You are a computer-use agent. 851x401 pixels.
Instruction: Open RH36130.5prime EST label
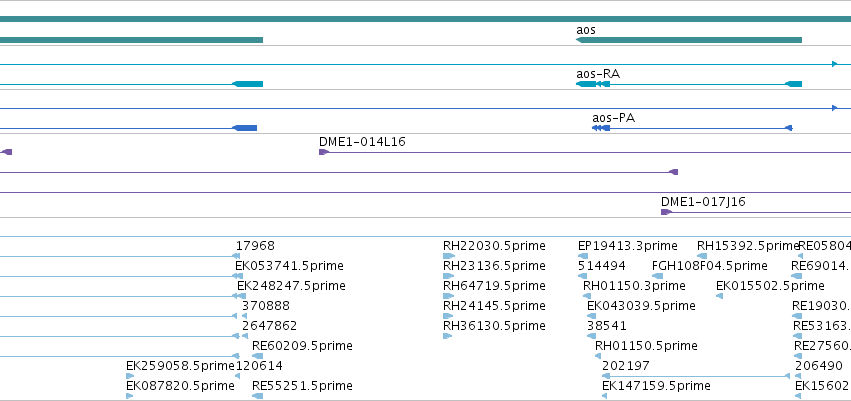(494, 326)
